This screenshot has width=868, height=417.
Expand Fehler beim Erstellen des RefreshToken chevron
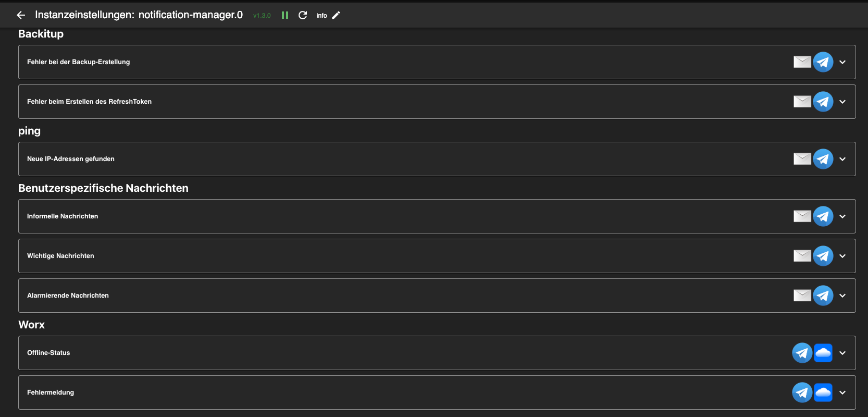[x=842, y=102]
